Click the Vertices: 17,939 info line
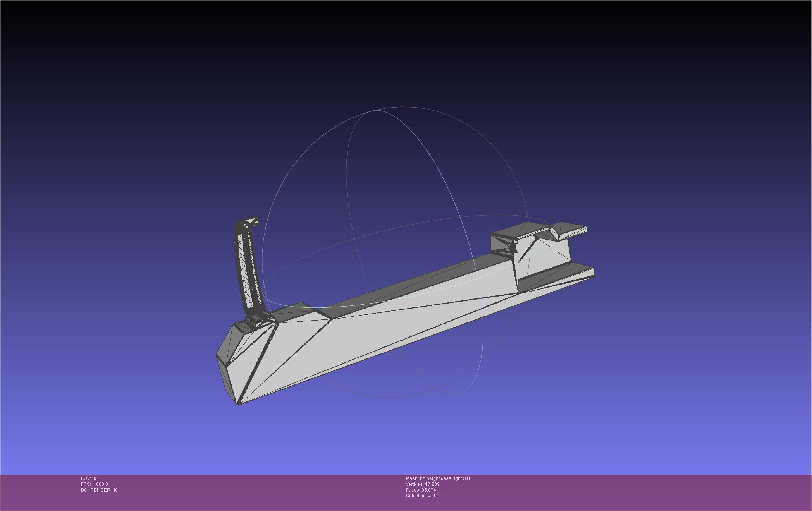Viewport: 812px width, 511px height. pos(423,484)
